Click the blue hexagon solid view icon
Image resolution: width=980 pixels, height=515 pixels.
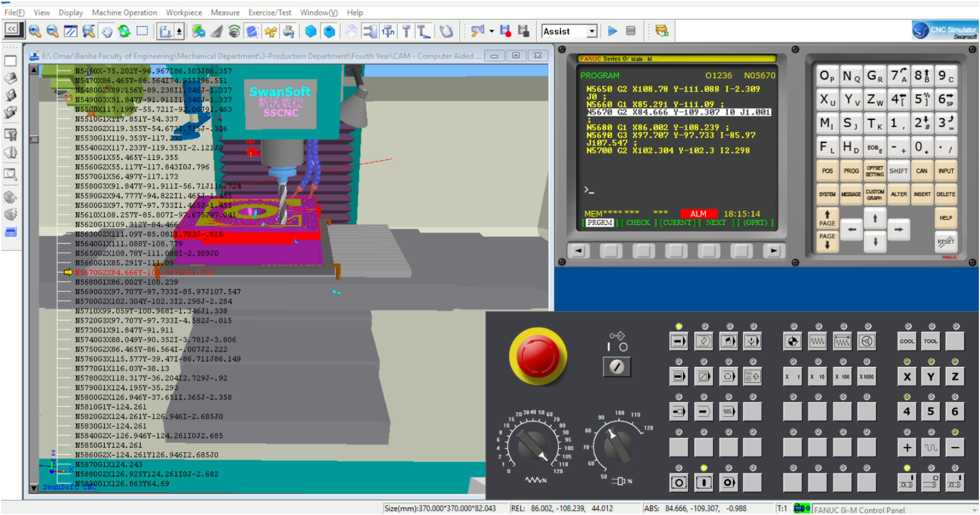point(311,31)
